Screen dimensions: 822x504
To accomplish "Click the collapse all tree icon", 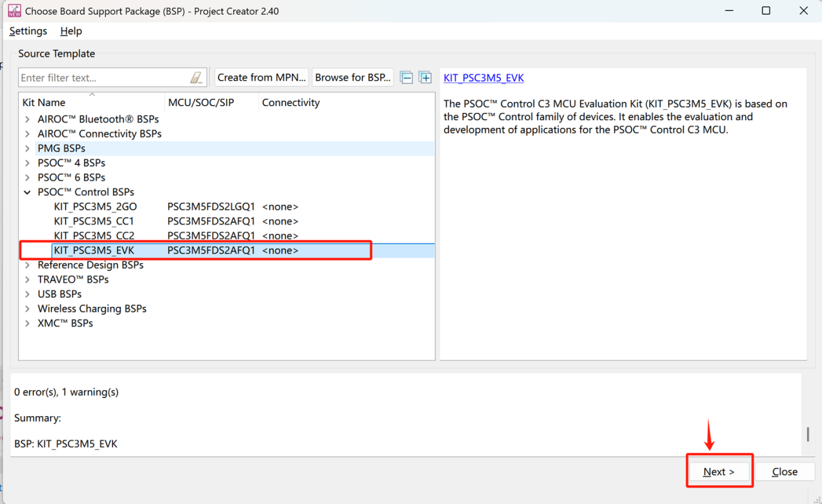I will coord(407,78).
